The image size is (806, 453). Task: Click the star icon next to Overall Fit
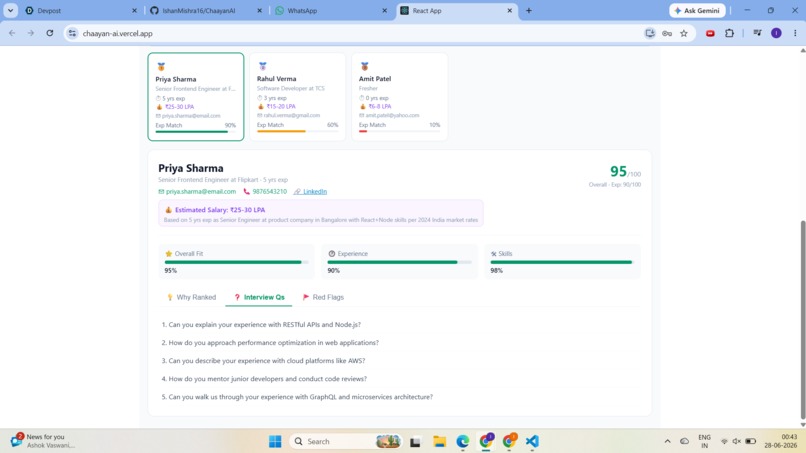pos(169,253)
